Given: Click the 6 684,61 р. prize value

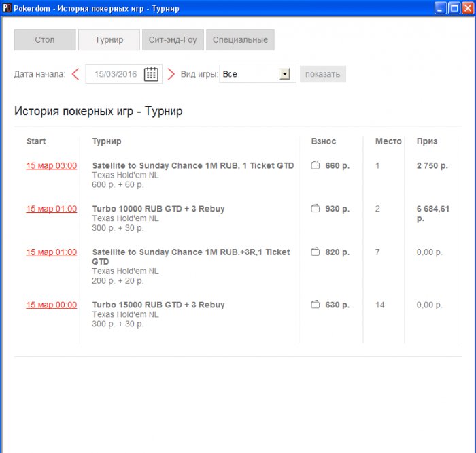Looking at the screenshot, I should pos(433,214).
